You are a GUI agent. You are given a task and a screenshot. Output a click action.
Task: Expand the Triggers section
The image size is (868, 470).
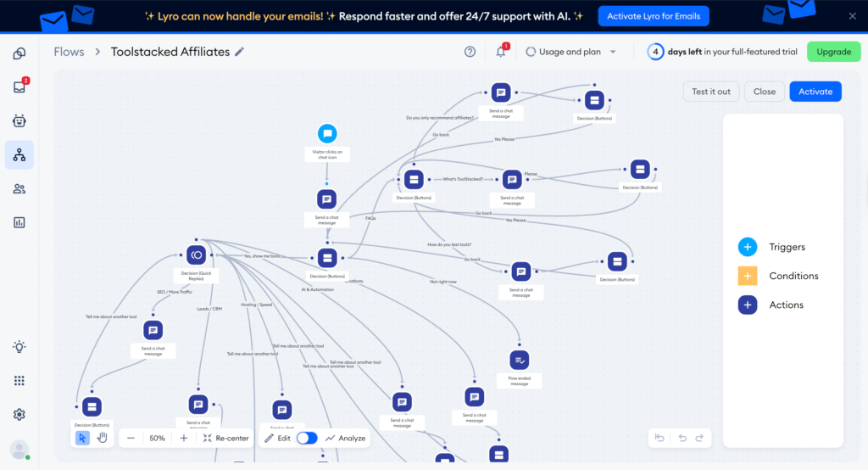click(x=747, y=247)
